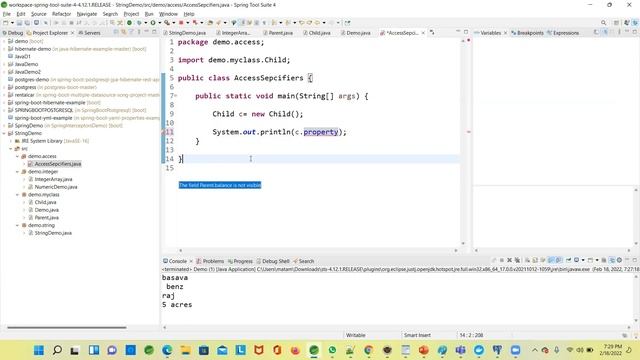Switch to the Breakpoints tab
The width and height of the screenshot is (640, 360).
coord(527,33)
